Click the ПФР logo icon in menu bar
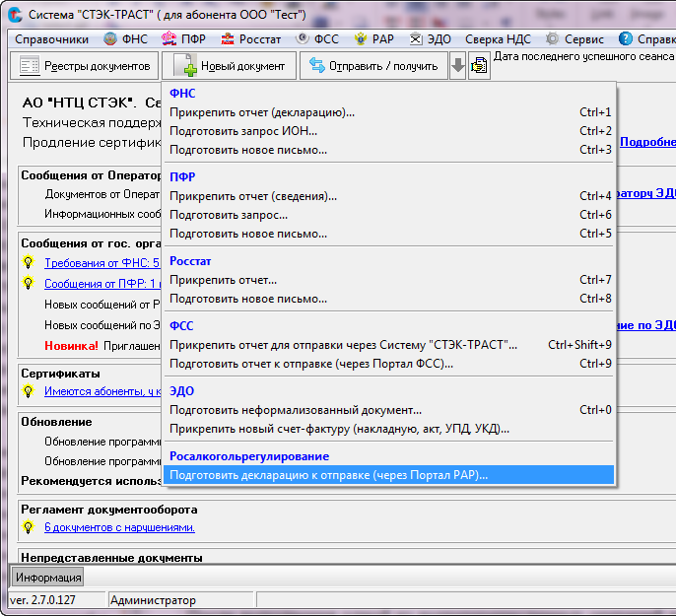Image resolution: width=676 pixels, height=616 pixels. (x=169, y=38)
